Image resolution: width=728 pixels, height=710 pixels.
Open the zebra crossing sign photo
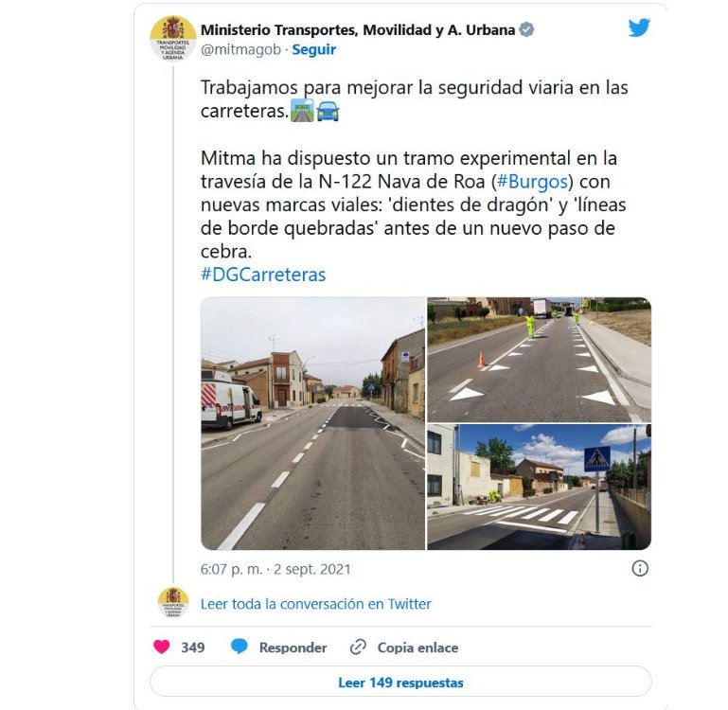pyautogui.click(x=539, y=488)
